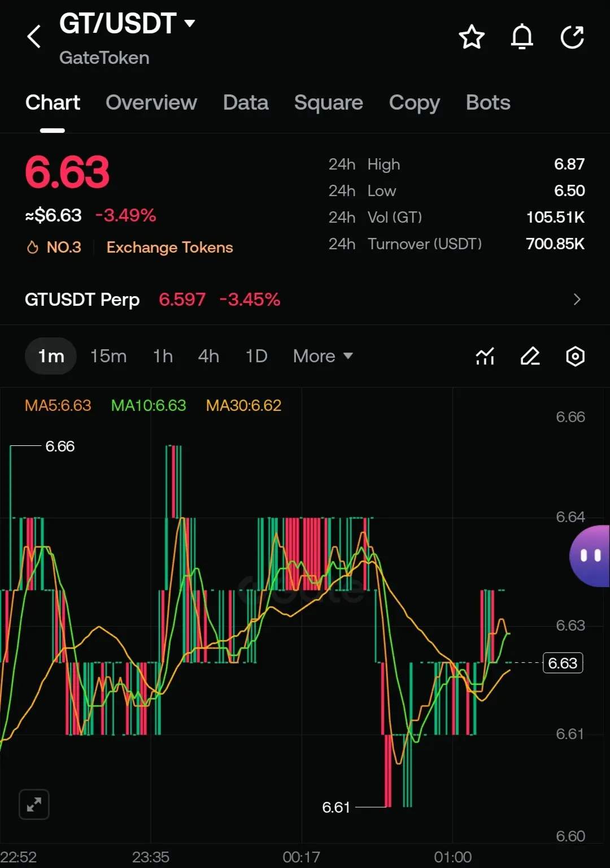Expand the More timeframes dropdown
610x868 pixels.
click(323, 356)
